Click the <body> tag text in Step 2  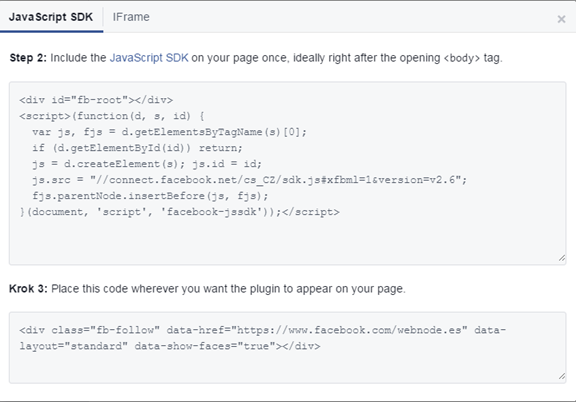tap(462, 58)
